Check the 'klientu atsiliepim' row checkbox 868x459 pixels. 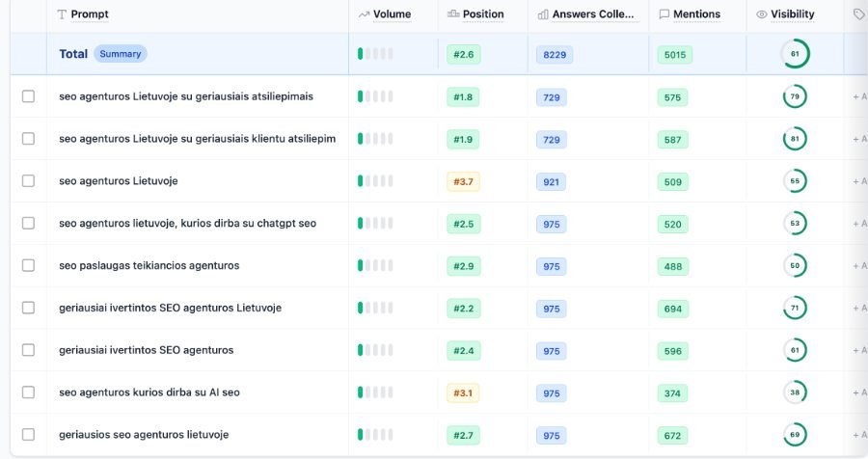coord(28,139)
